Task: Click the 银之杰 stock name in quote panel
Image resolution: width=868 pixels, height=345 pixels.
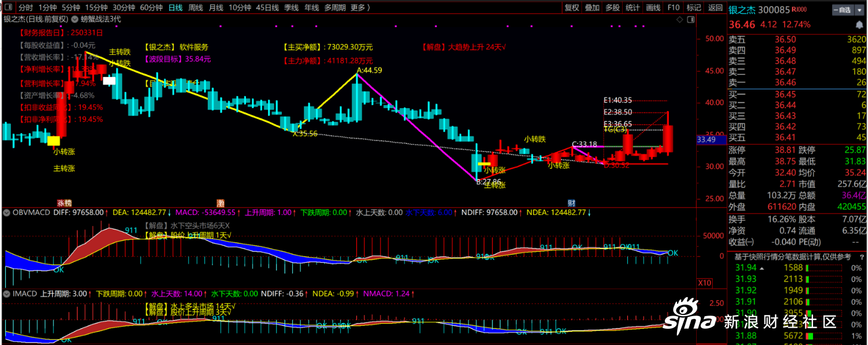Action: point(742,10)
